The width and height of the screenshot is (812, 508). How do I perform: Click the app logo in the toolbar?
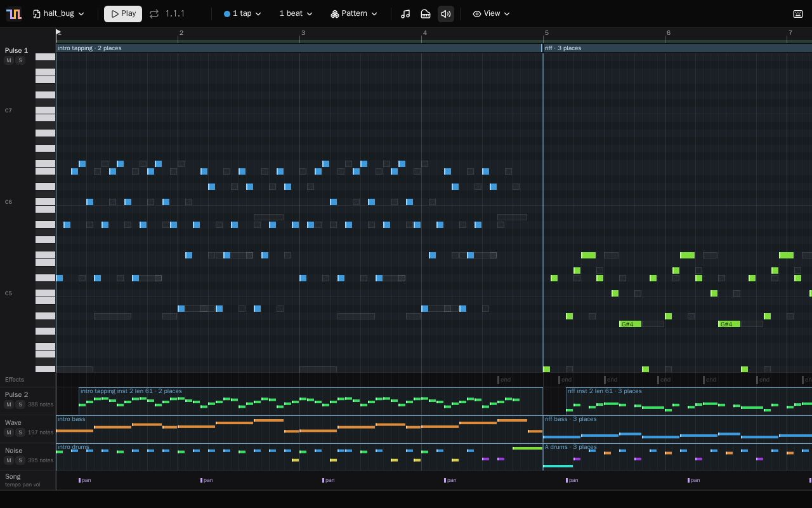click(13, 13)
